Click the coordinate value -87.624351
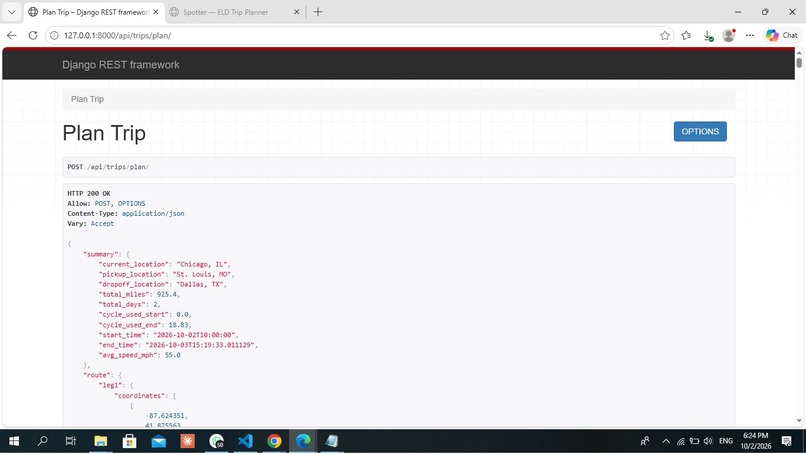Screen dimensions: 806x454 (x=165, y=415)
